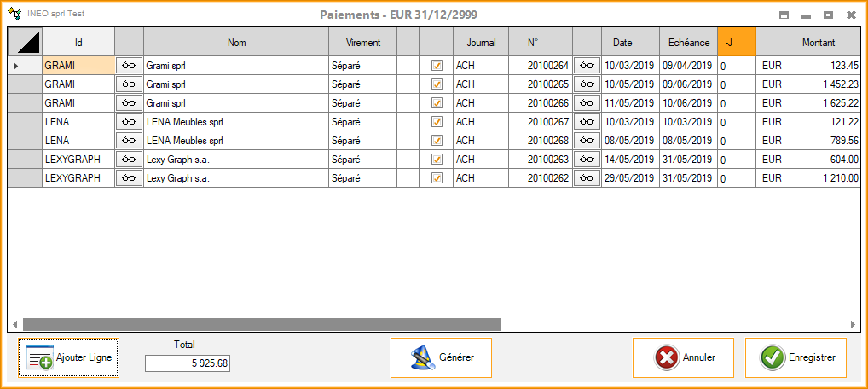
Task: Toggle checkbox on the 1 210.00 Lexy Graph row
Action: (437, 178)
